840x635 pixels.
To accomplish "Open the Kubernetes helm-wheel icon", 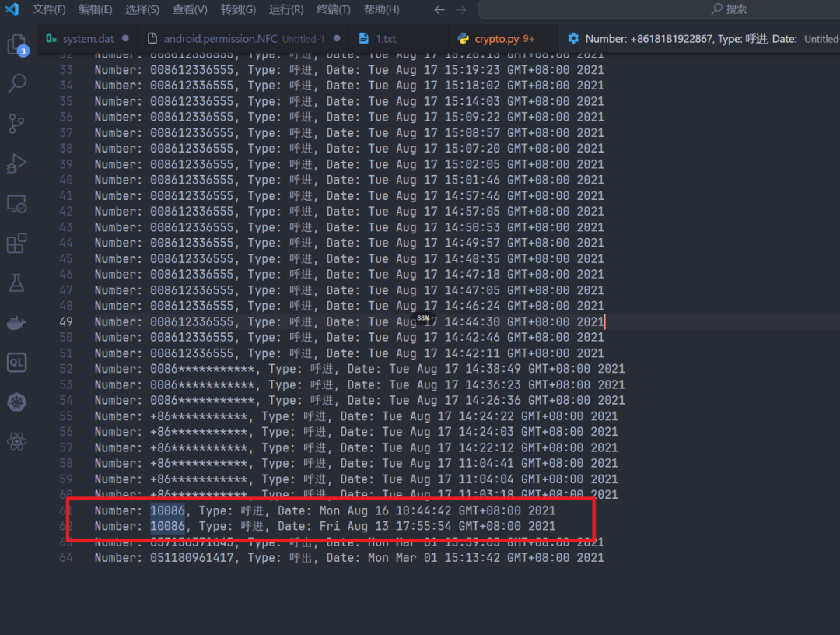I will 16,402.
